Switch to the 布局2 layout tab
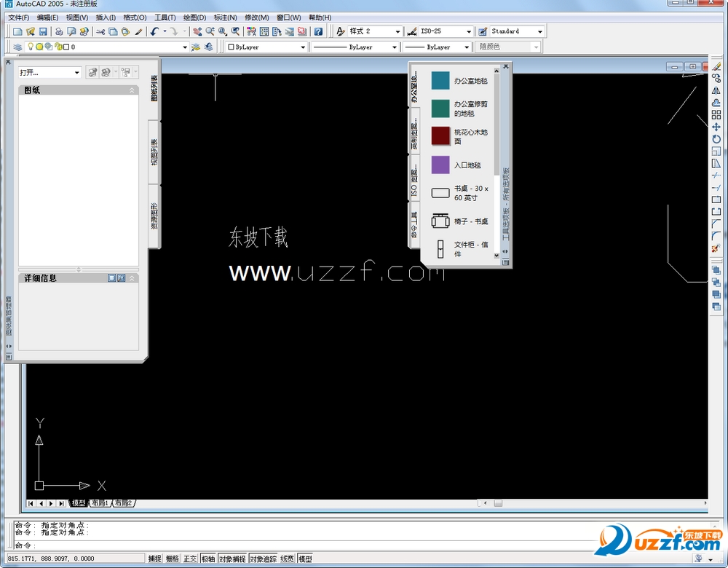728x568 pixels. (x=123, y=503)
